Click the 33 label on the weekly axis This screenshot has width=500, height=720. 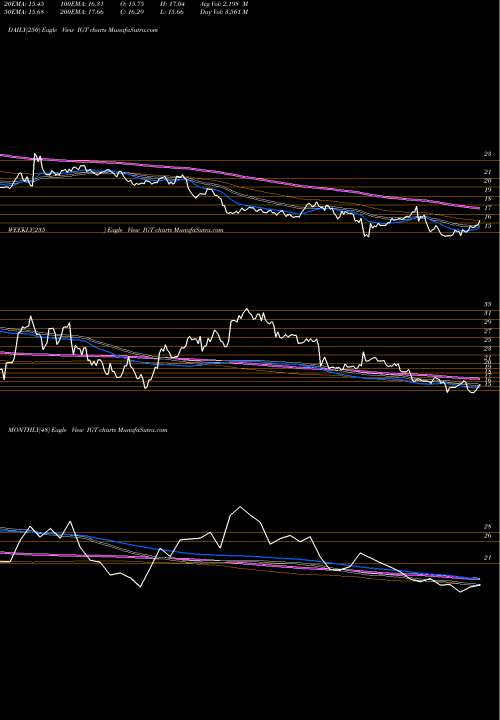pyautogui.click(x=487, y=304)
